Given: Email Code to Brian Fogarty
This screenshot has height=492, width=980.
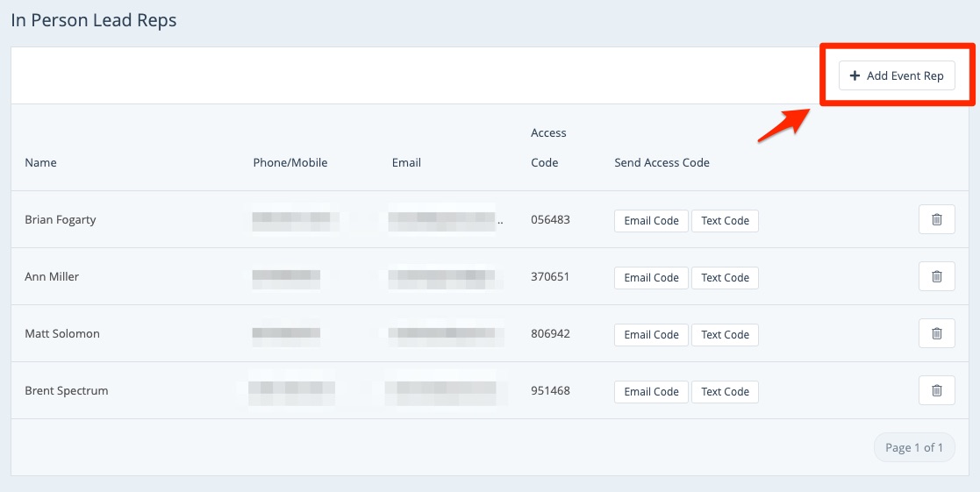Looking at the screenshot, I should click(x=651, y=221).
